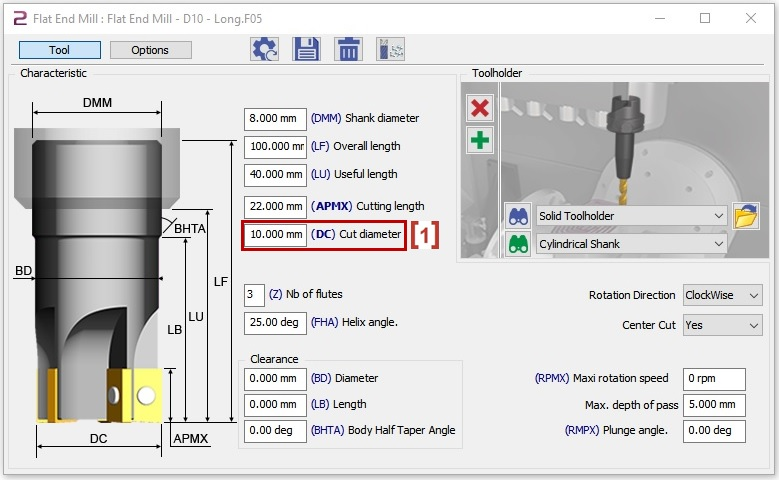This screenshot has height=480, width=779.
Task: Switch to the Options tab
Action: point(150,50)
